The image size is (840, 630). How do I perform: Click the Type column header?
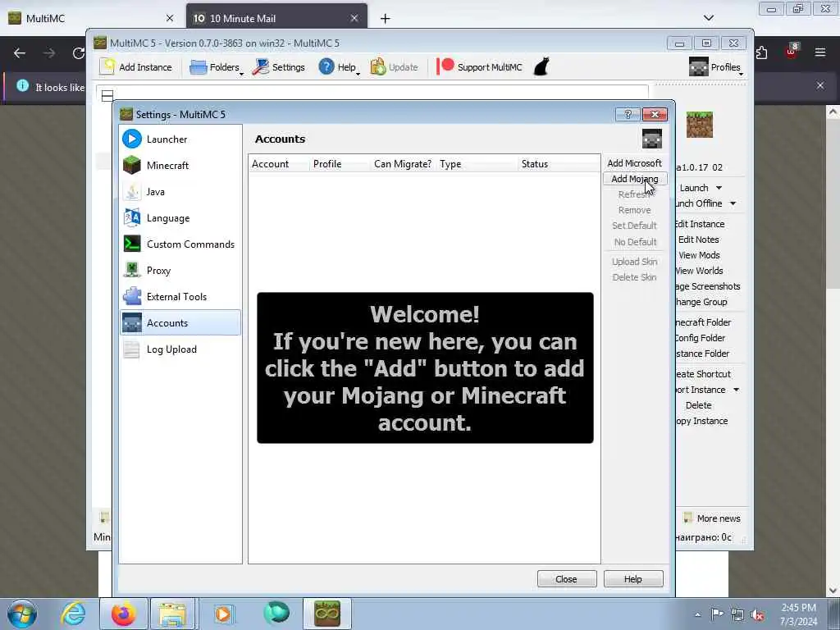(477, 164)
